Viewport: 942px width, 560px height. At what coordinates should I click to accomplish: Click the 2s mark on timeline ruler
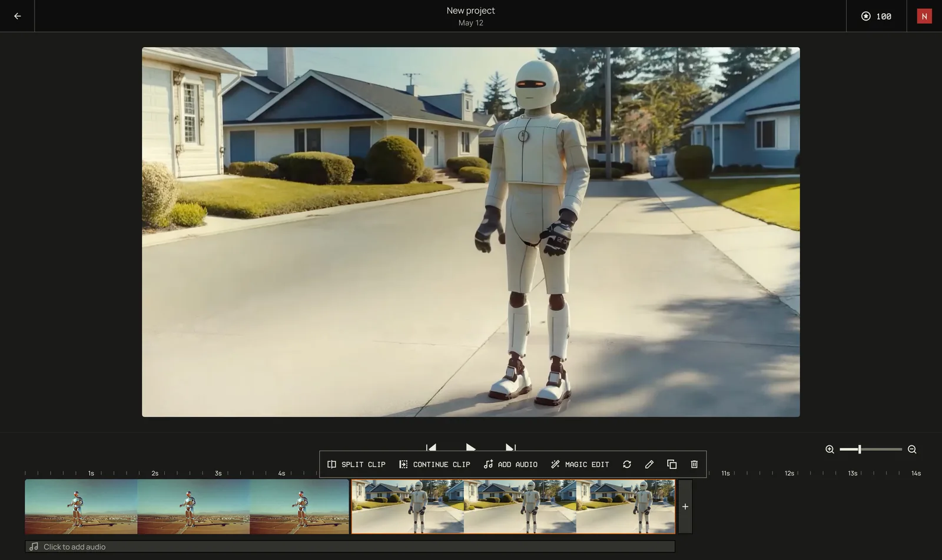155,473
